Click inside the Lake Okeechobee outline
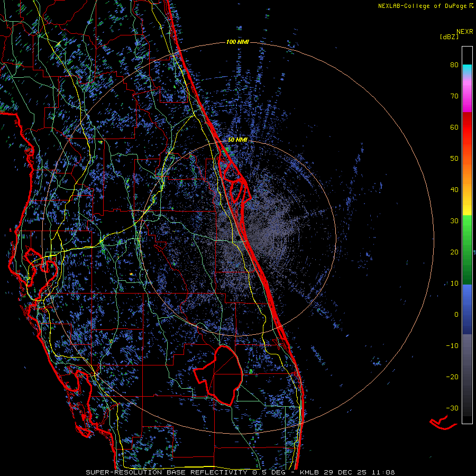Image resolution: width=476 pixels, height=476 pixels. 224,375
